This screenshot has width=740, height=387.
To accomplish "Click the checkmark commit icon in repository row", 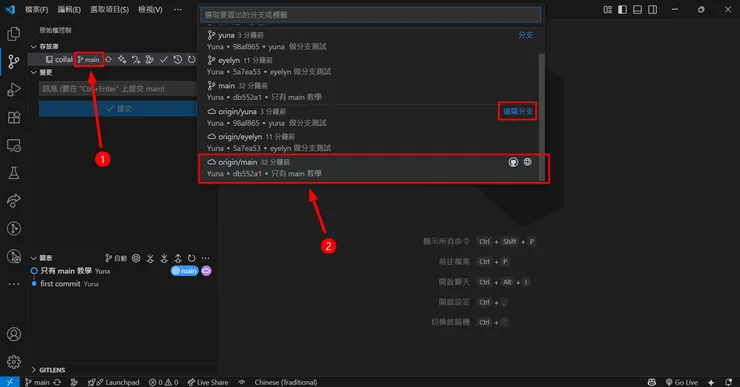I will (x=164, y=59).
